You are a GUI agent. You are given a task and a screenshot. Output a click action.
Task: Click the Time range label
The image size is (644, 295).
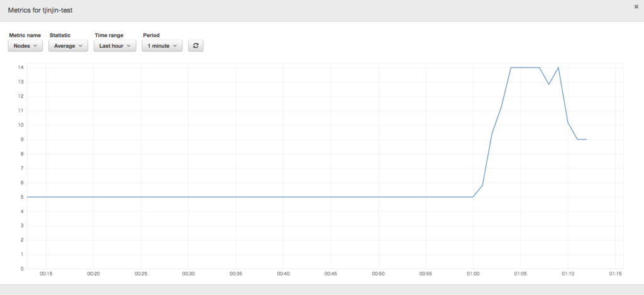click(x=109, y=35)
